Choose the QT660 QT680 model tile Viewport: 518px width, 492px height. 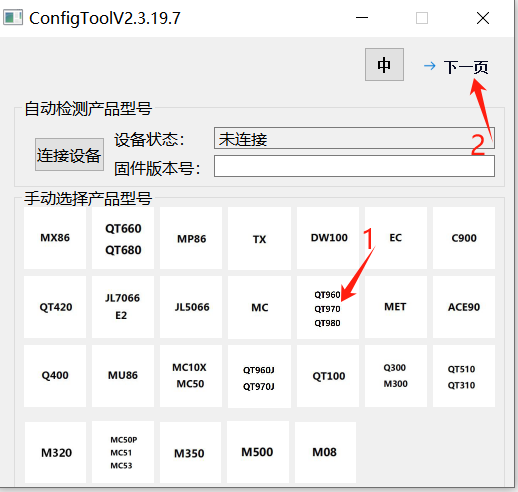[123, 238]
